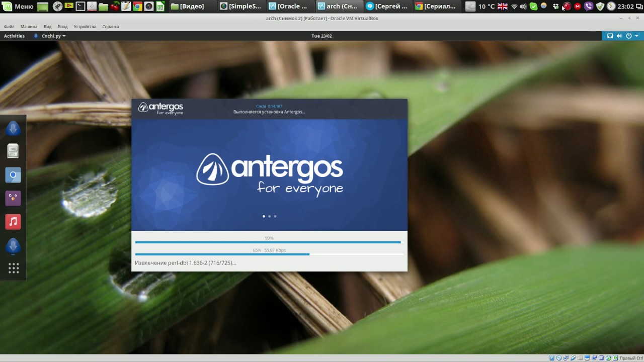Click Show Desktop icon in Mint panel
This screenshot has width=644, height=362.
43,7
